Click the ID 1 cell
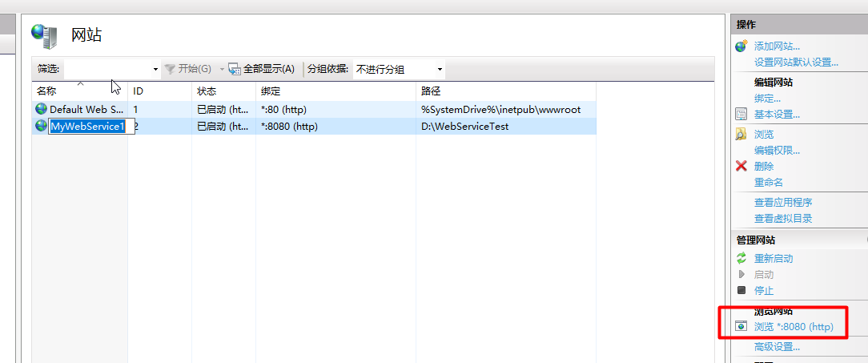Screen dimensions: 868x363 click(135, 110)
